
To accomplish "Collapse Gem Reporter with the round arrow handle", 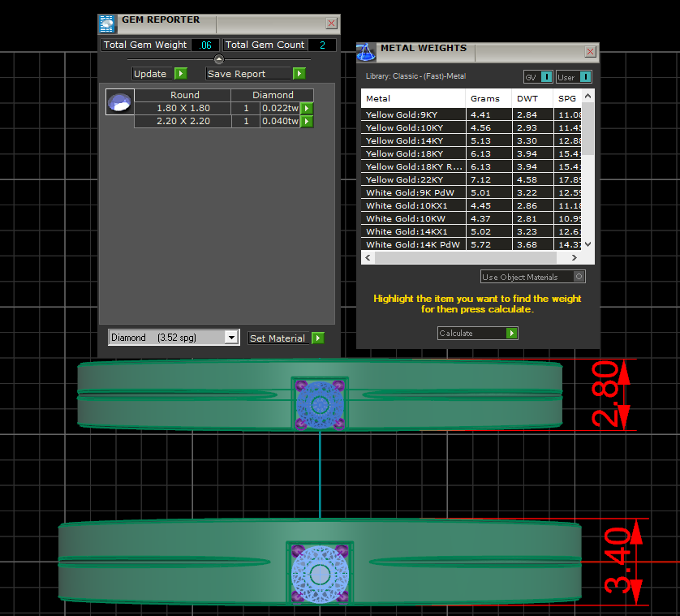I will [218, 59].
